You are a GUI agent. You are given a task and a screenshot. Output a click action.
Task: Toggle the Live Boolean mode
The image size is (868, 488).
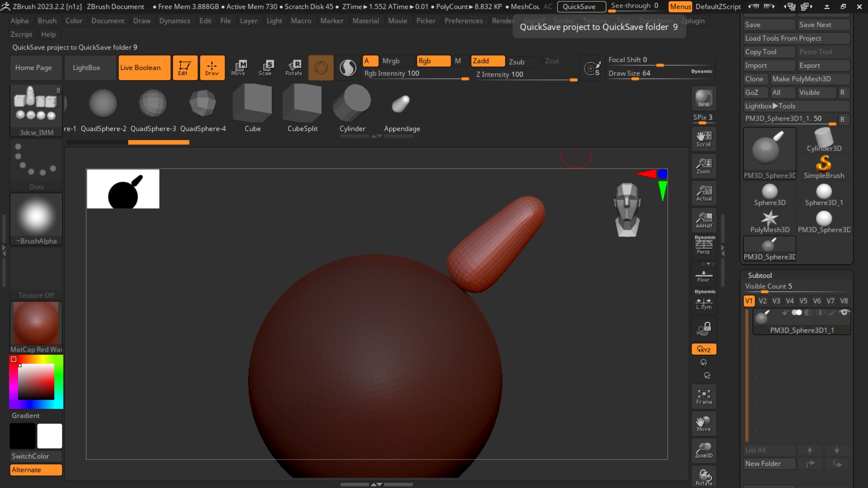[x=144, y=67]
